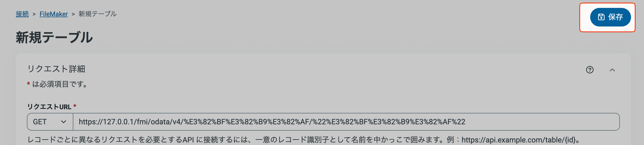Open the GET method dropdown
This screenshot has height=145, width=644.
click(x=50, y=122)
